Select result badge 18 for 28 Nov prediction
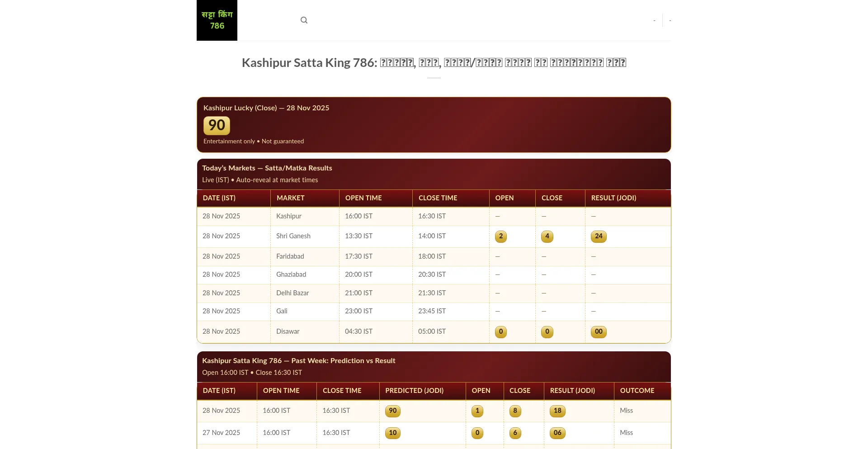This screenshot has height=449, width=868. point(557,411)
